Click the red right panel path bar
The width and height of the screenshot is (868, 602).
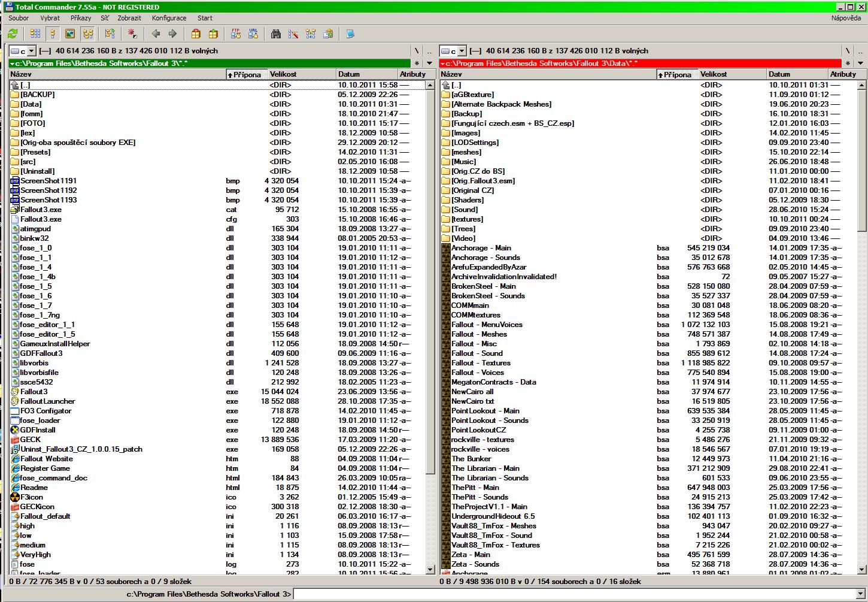click(640, 63)
